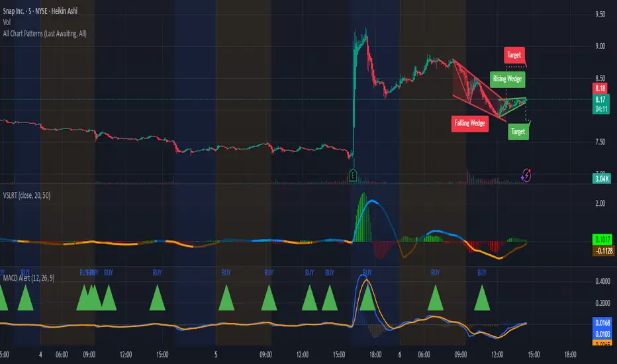Screen dimensions: 617x364
Task: Click the red 8.18 price tag
Action: [600, 89]
